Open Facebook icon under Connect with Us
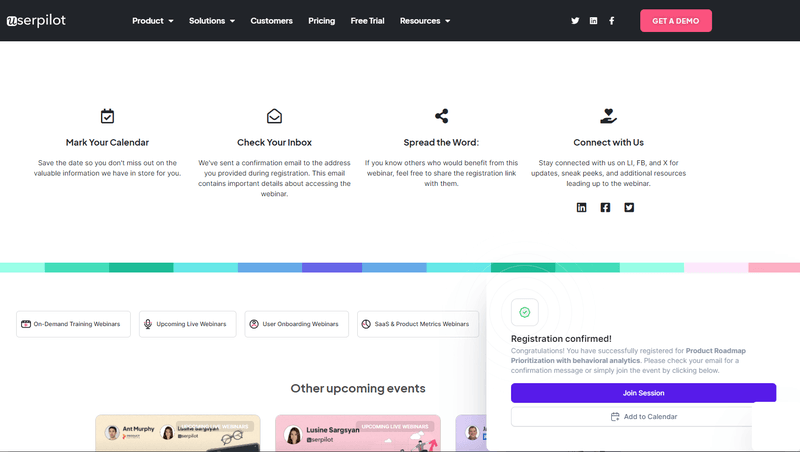 pos(605,207)
